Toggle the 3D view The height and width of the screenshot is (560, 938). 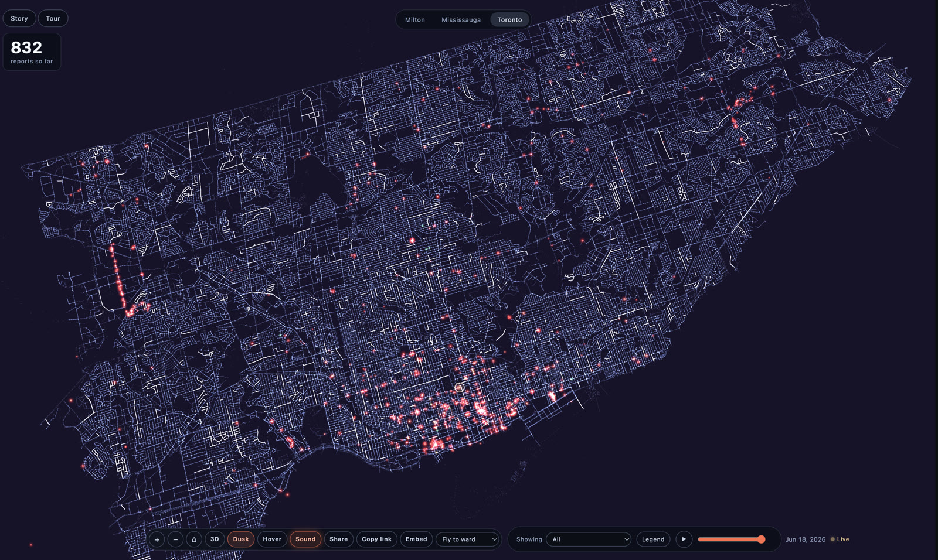215,539
